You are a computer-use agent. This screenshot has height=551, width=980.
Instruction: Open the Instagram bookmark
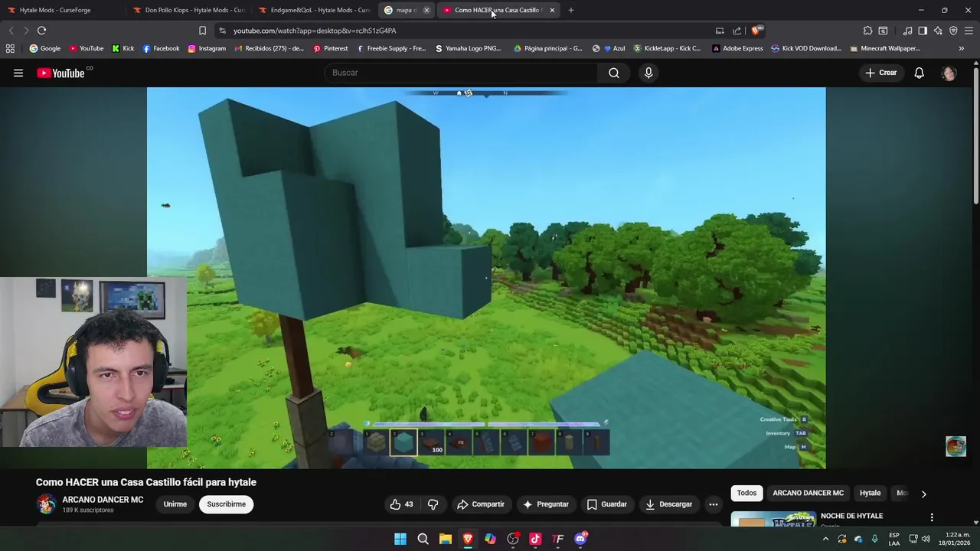click(x=207, y=48)
